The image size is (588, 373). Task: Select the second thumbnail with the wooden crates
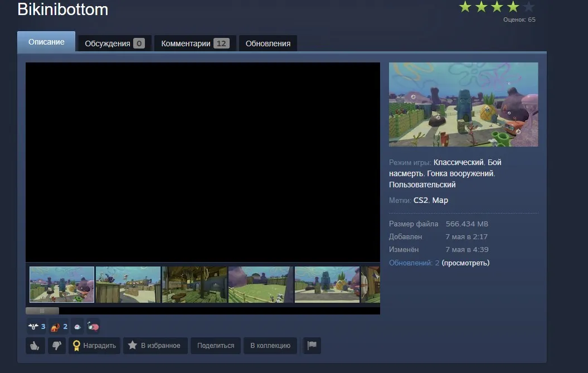(x=128, y=284)
